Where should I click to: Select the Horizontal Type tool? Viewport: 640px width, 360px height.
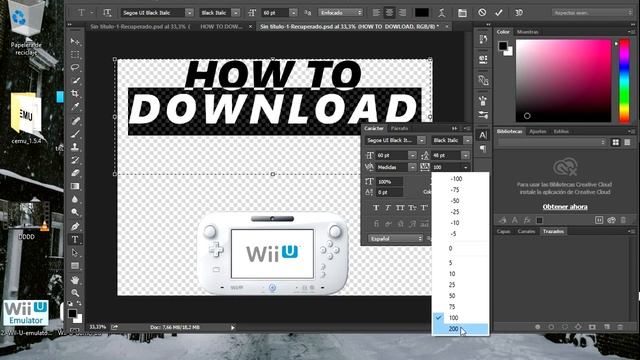click(x=75, y=240)
